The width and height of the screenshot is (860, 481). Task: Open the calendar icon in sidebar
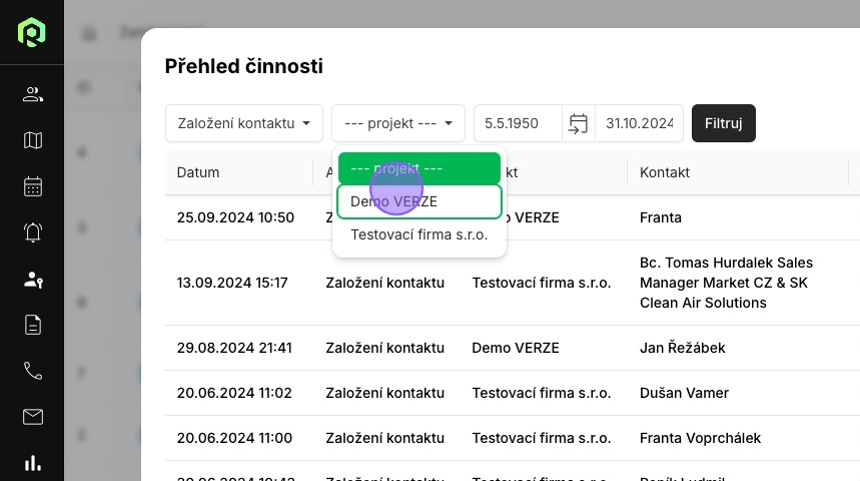(33, 186)
